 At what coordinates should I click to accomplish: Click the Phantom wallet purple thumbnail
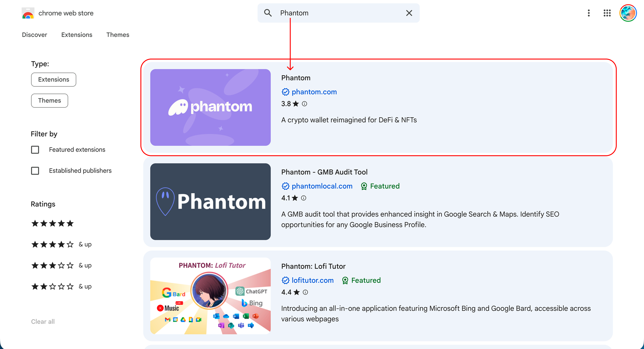click(210, 107)
